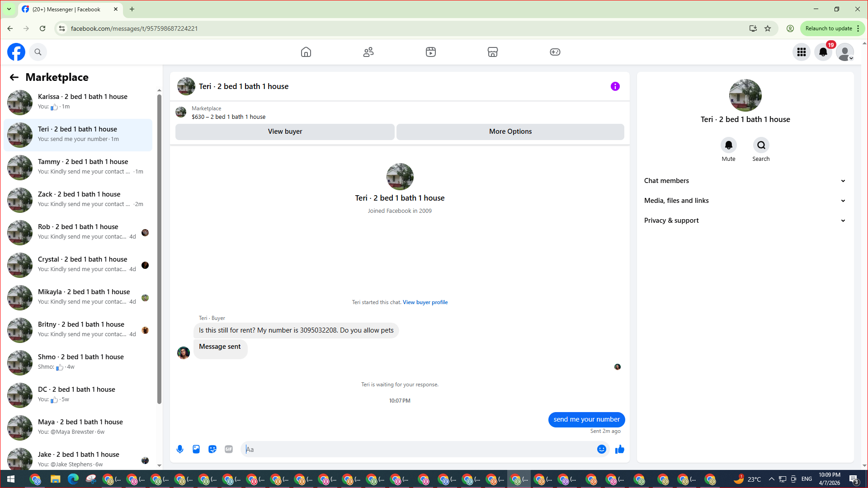868x488 pixels.
Task: Click the listing thumbnail in right panel
Action: [x=745, y=95]
